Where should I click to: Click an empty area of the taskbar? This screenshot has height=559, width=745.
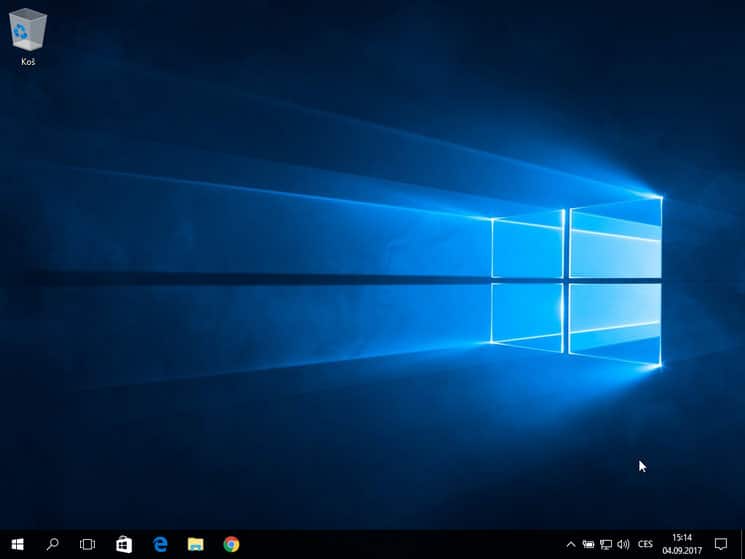pyautogui.click(x=400, y=544)
